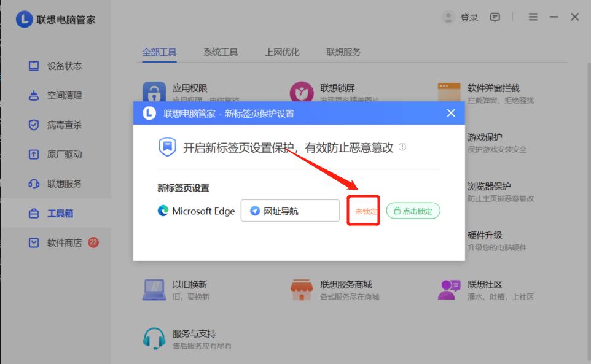Open the hamburger main menu
The width and height of the screenshot is (591, 364).
533,17
